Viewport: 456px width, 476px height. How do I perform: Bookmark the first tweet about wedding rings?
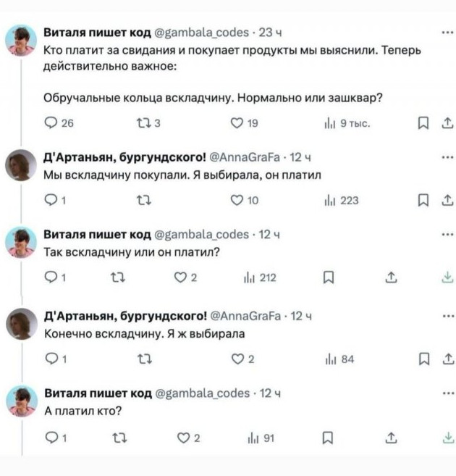point(423,124)
